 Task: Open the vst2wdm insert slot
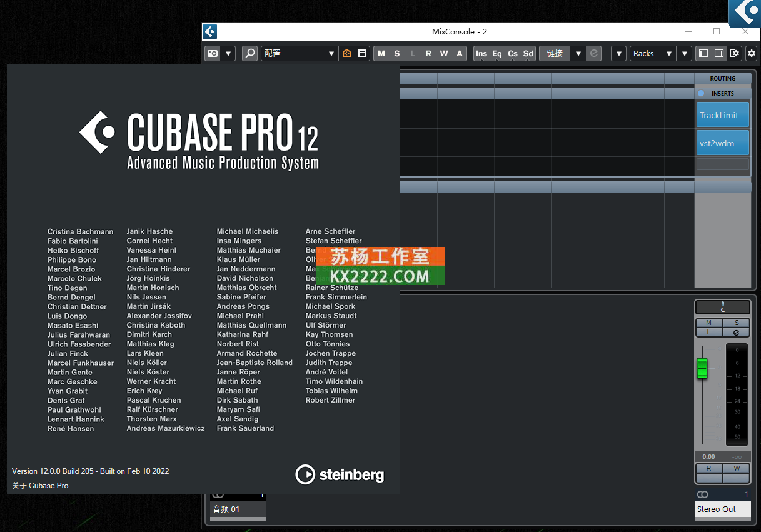click(x=723, y=143)
